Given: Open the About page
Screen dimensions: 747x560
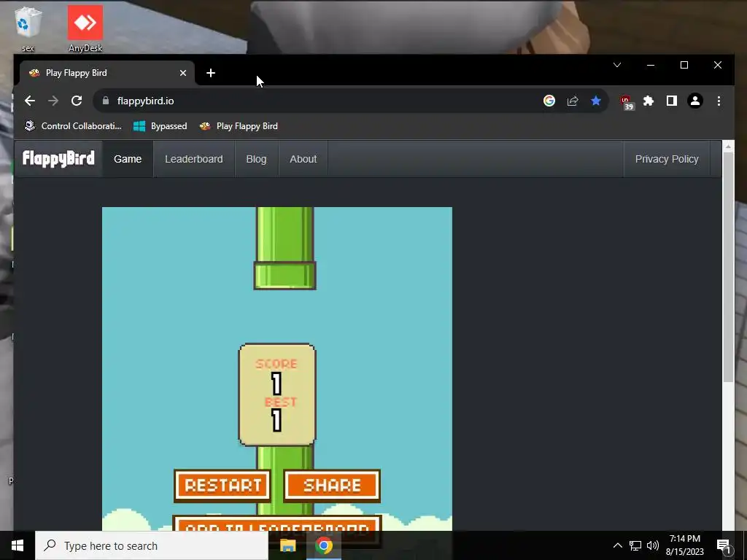Looking at the screenshot, I should tap(303, 159).
